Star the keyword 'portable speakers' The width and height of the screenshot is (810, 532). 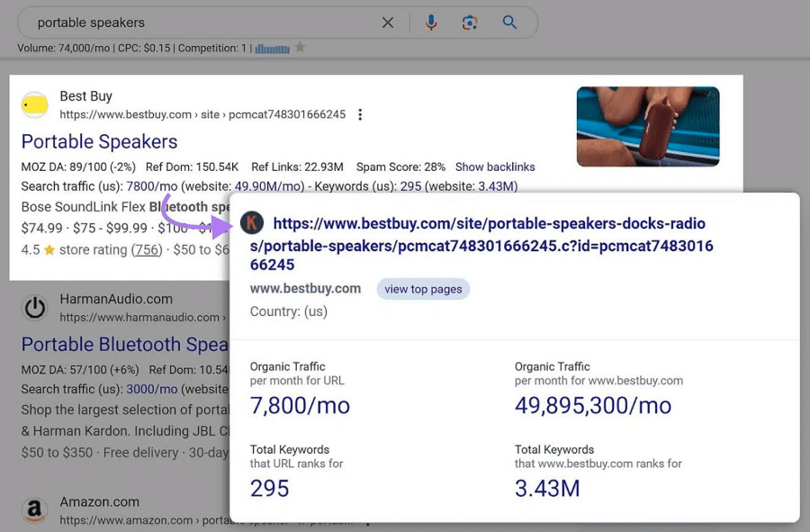300,48
